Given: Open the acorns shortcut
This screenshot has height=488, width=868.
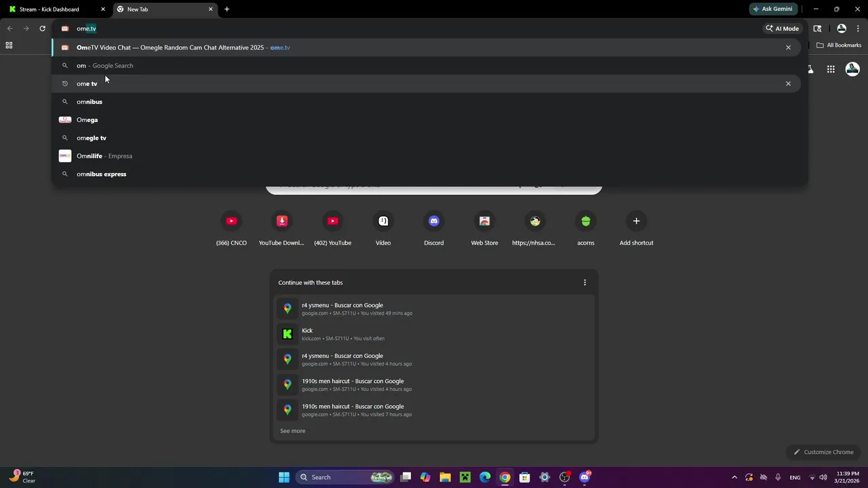Looking at the screenshot, I should click(x=586, y=228).
